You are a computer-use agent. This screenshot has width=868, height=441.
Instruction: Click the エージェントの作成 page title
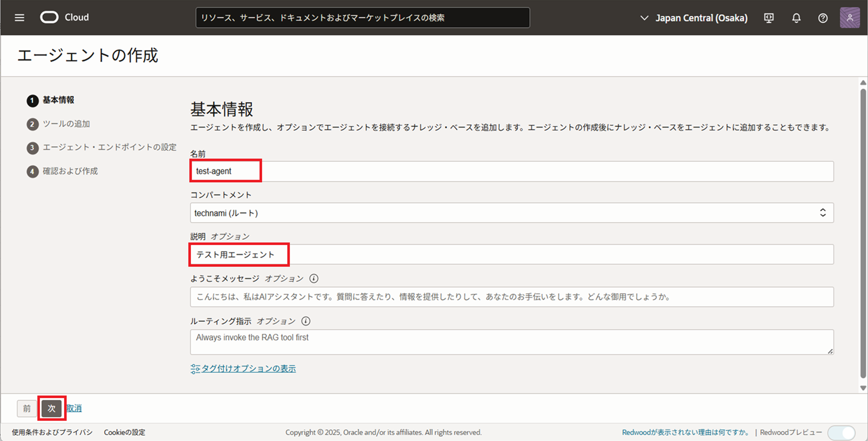(88, 55)
